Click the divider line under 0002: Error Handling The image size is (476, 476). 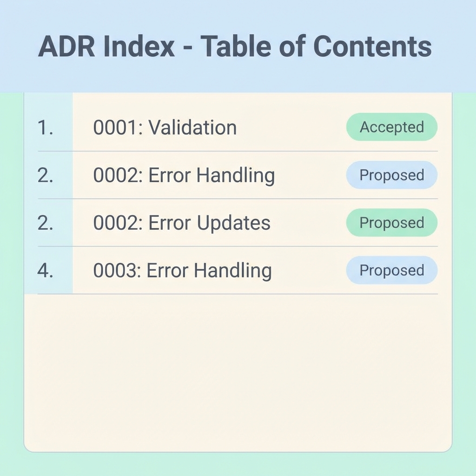237,199
